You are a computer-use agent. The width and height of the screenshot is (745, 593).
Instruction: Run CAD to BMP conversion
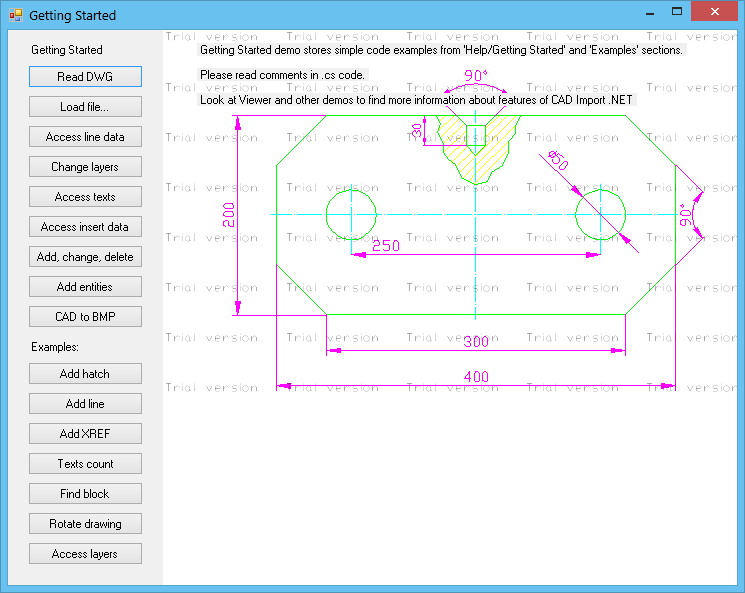pyautogui.click(x=85, y=317)
